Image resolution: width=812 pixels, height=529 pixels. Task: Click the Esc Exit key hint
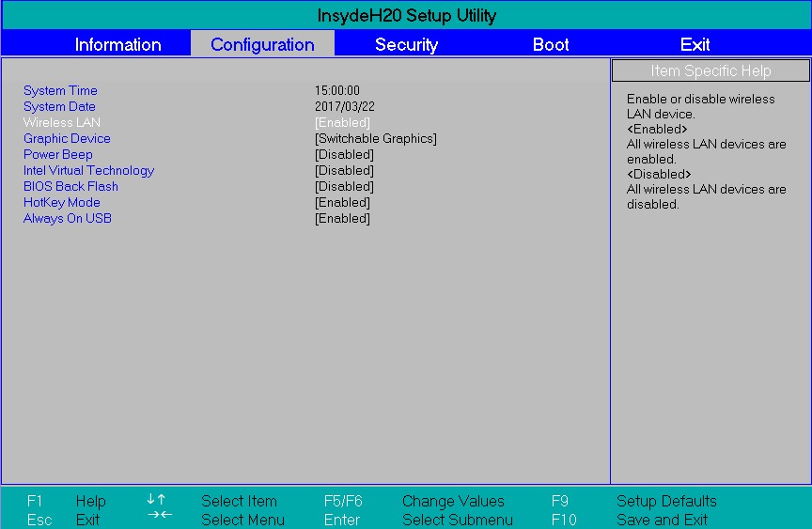63,520
